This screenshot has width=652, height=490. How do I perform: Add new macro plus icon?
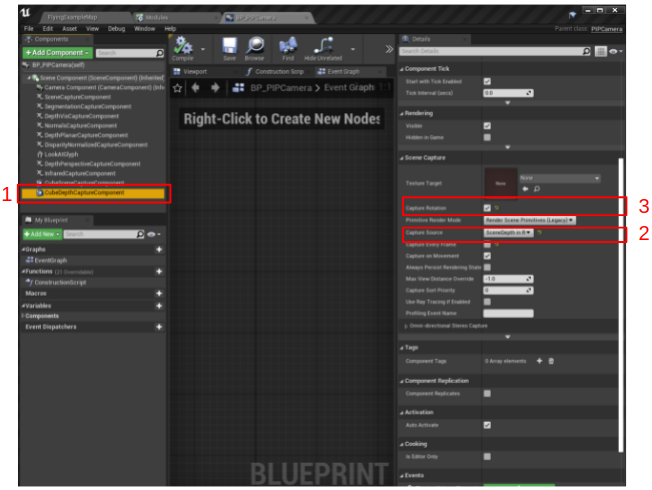point(159,293)
